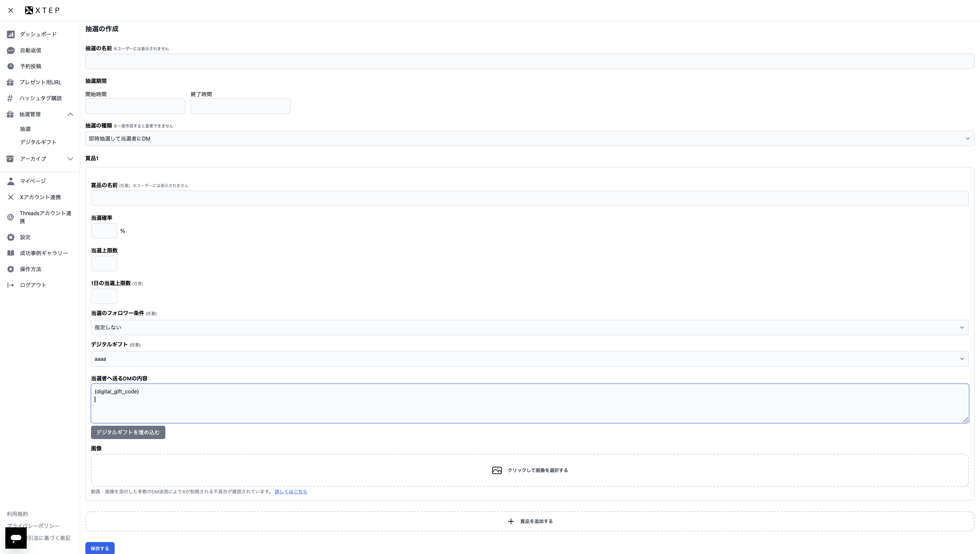Viewport: 980px width, 554px height.
Task: Select 抽選 submenu item
Action: [x=26, y=129]
